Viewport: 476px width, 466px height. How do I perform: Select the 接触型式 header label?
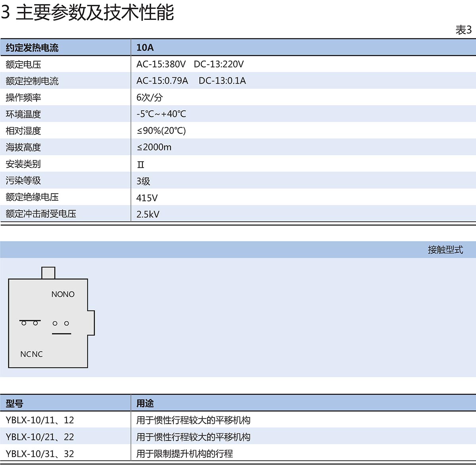point(445,250)
